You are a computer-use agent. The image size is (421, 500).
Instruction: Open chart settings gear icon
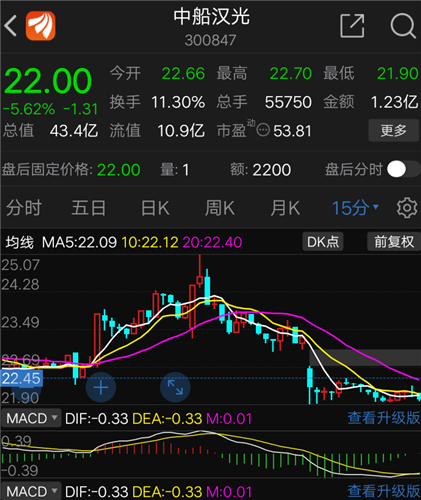(x=407, y=208)
